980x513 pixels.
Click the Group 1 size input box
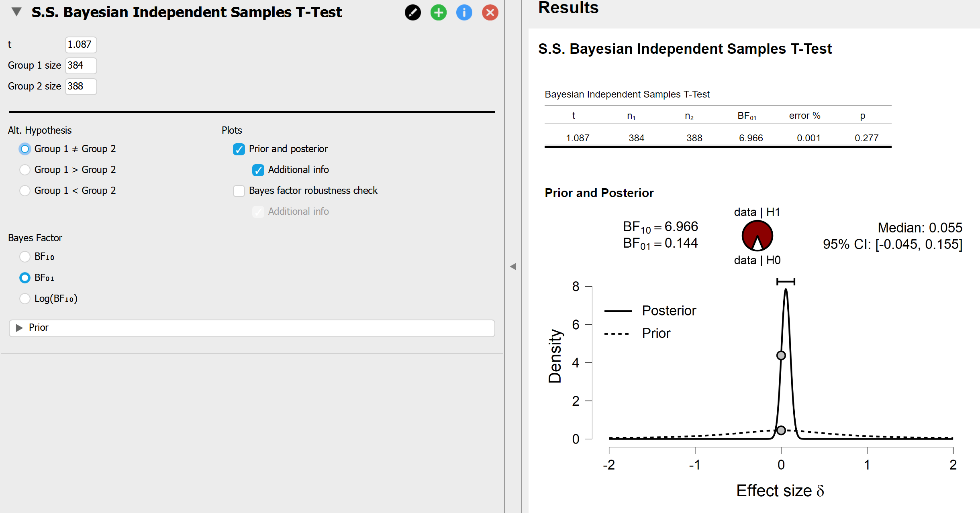coord(80,65)
